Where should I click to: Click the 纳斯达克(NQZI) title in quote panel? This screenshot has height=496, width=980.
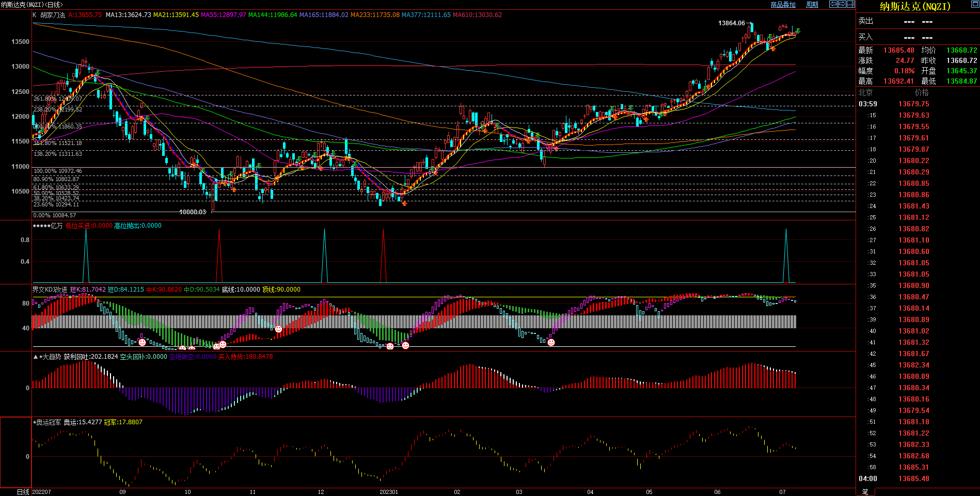pyautogui.click(x=915, y=7)
